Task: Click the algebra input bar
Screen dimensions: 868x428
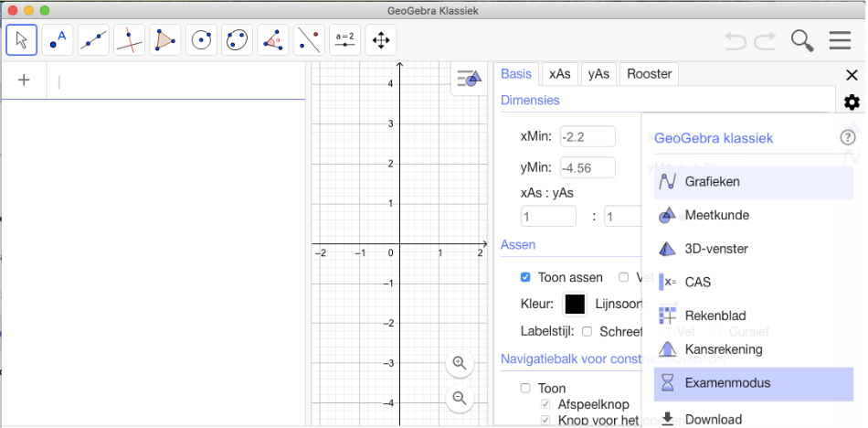Action: tap(176, 82)
